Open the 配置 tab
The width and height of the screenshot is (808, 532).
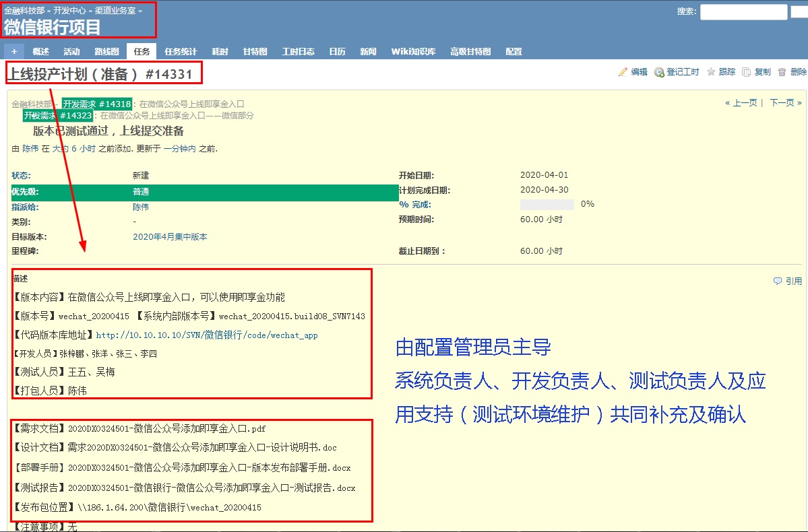(514, 51)
